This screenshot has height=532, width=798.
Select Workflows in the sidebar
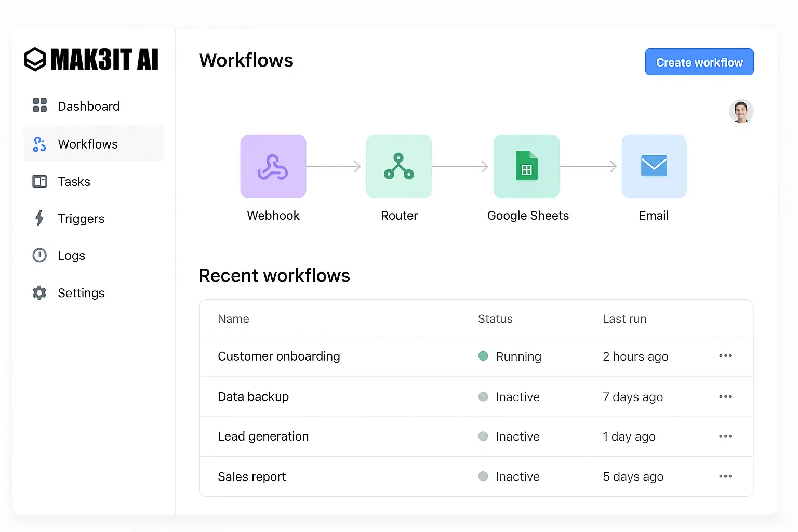(88, 144)
